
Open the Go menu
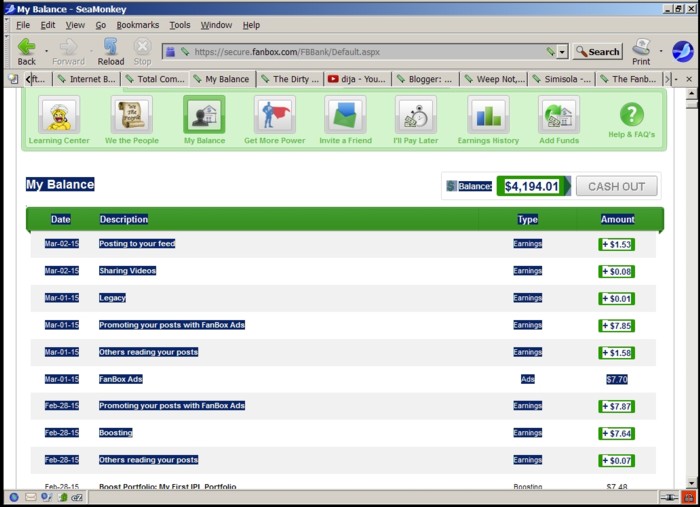(x=100, y=25)
